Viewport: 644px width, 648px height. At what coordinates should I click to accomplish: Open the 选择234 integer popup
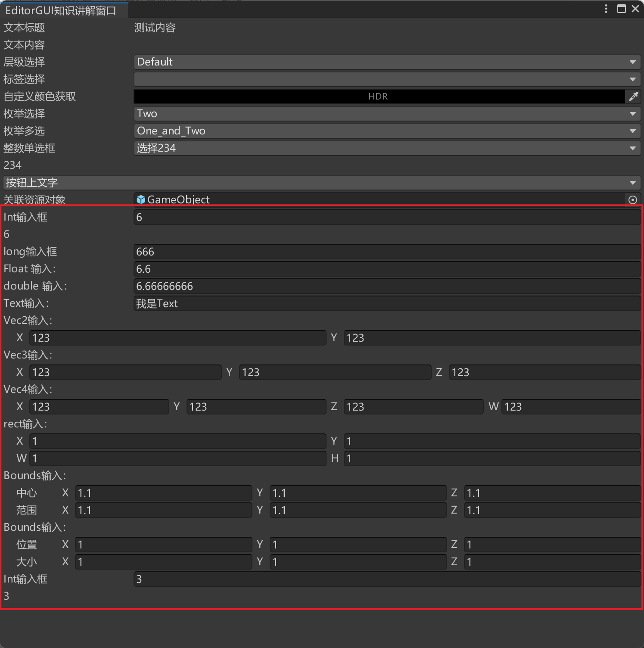tap(387, 148)
